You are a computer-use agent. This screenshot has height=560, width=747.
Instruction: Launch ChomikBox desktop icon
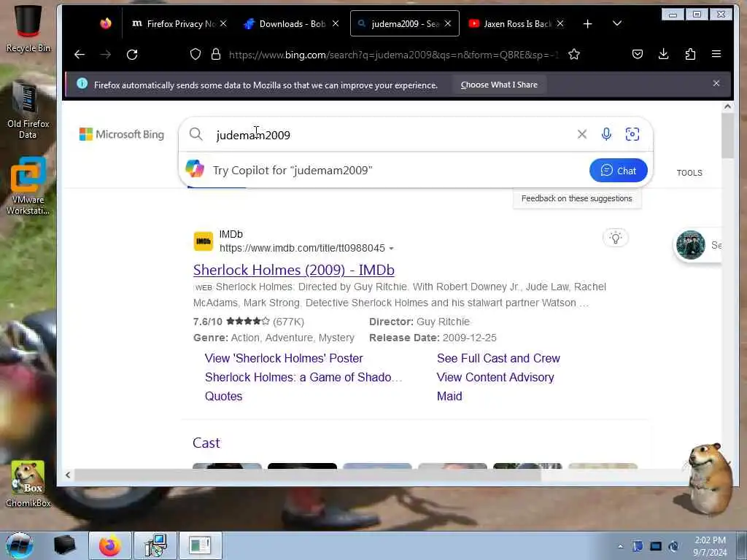pos(28,483)
